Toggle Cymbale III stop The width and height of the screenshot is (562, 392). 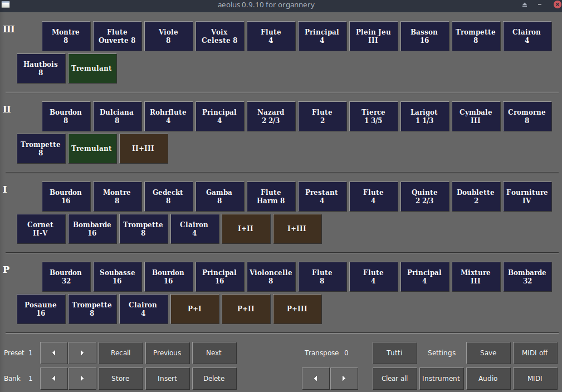pyautogui.click(x=476, y=116)
